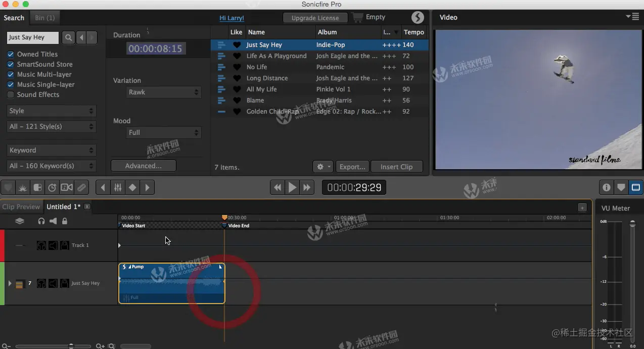
Task: Solo Track 1 with its headphones button
Action: pyautogui.click(x=41, y=245)
